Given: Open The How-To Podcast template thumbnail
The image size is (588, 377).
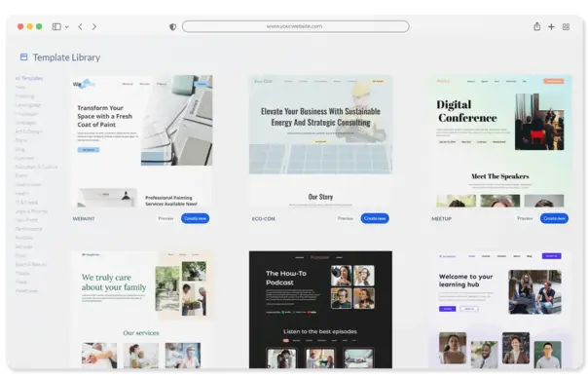Looking at the screenshot, I should coord(320,310).
